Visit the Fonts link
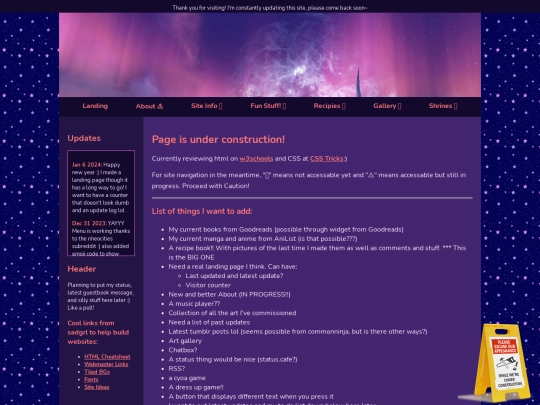 point(91,380)
